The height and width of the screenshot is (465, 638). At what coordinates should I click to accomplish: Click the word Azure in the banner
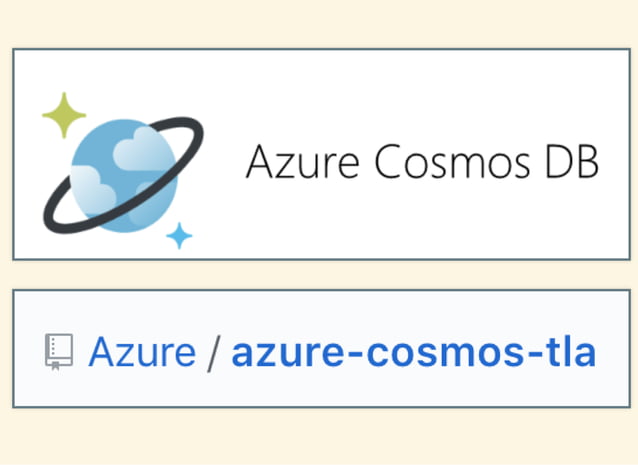303,162
